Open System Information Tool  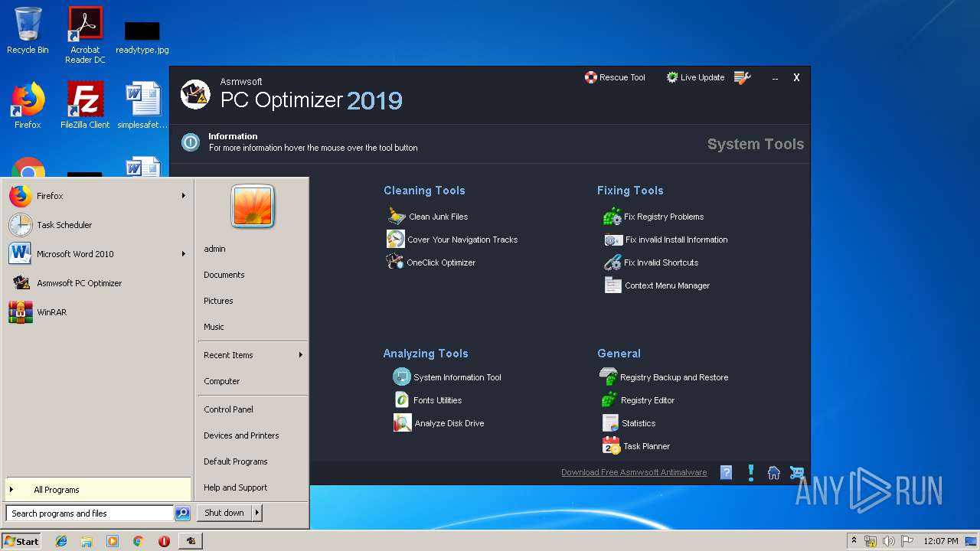447,377
